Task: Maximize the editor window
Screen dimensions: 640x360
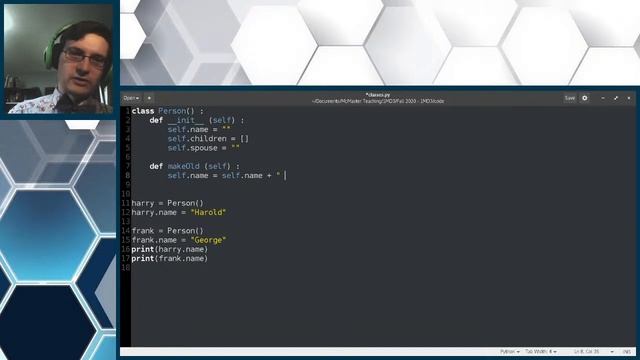Action: 616,98
